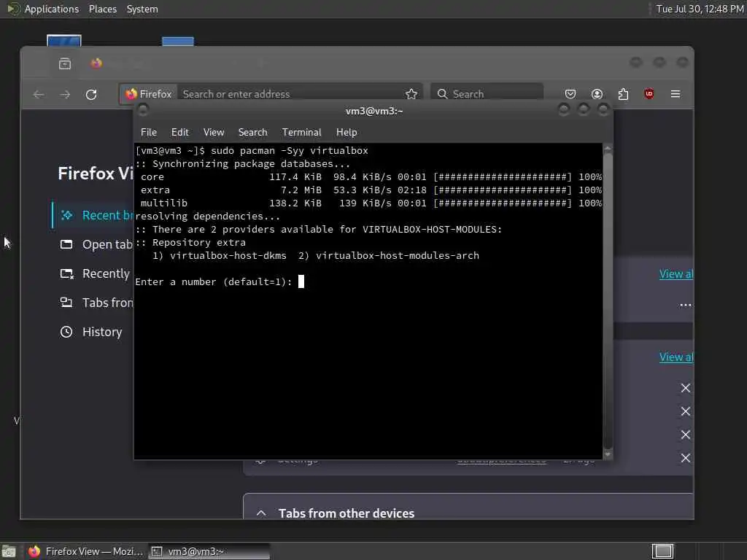Image resolution: width=747 pixels, height=560 pixels.
Task: Switch to vm3@vm3 terminal taskbar button
Action: [209, 551]
